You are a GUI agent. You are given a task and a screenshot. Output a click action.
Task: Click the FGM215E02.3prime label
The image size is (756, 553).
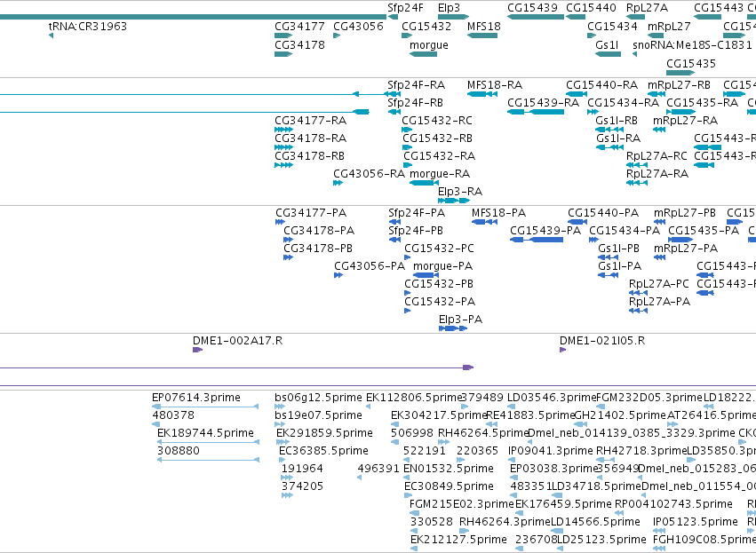(x=461, y=504)
